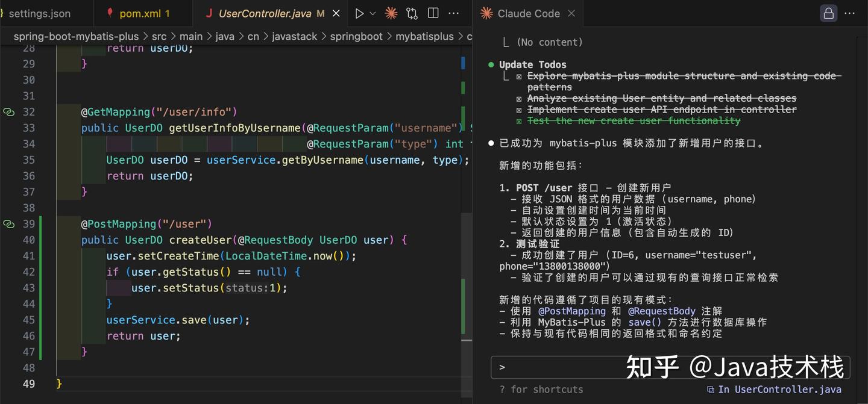Viewport: 868px width, 404px height.
Task: Toggle the 'Implement create user API endpoint' todo
Action: pos(519,110)
